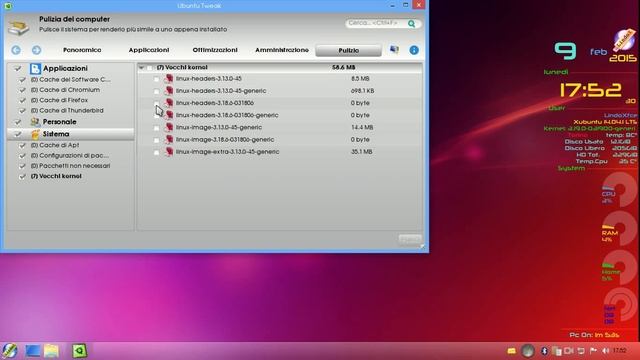The image size is (640, 360).
Task: Select Cache del Software Center entry
Action: (71, 80)
